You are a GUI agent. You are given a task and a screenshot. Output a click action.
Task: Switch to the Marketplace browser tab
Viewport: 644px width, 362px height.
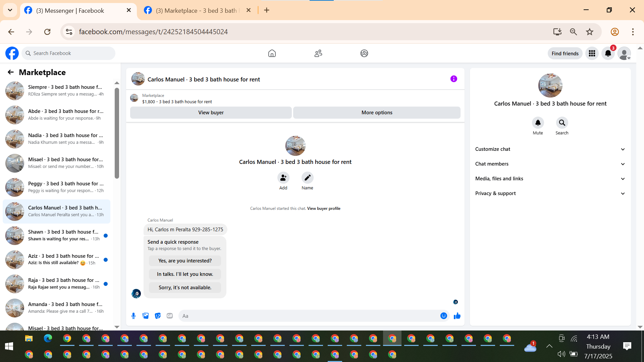pos(196,10)
